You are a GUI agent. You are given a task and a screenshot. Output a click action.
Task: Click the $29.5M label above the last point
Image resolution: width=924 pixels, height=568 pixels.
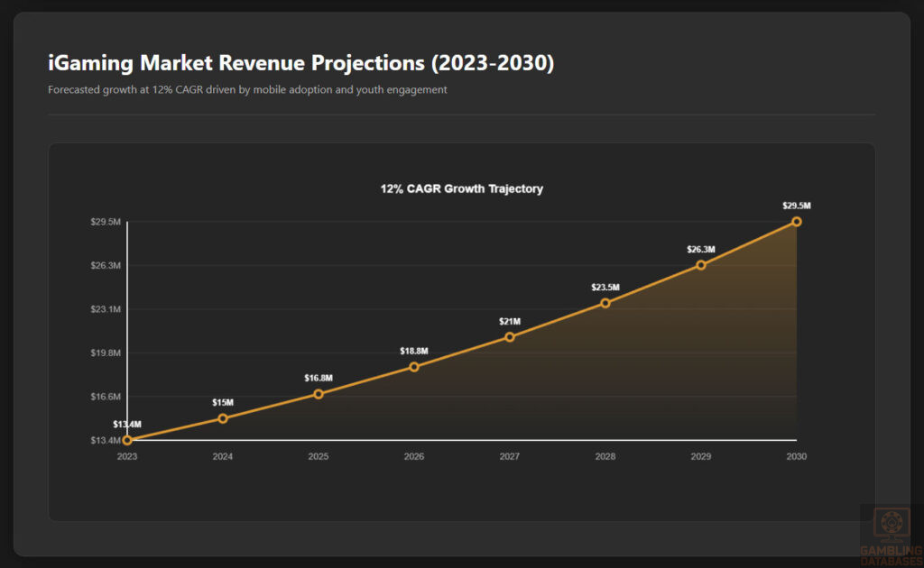tap(797, 206)
